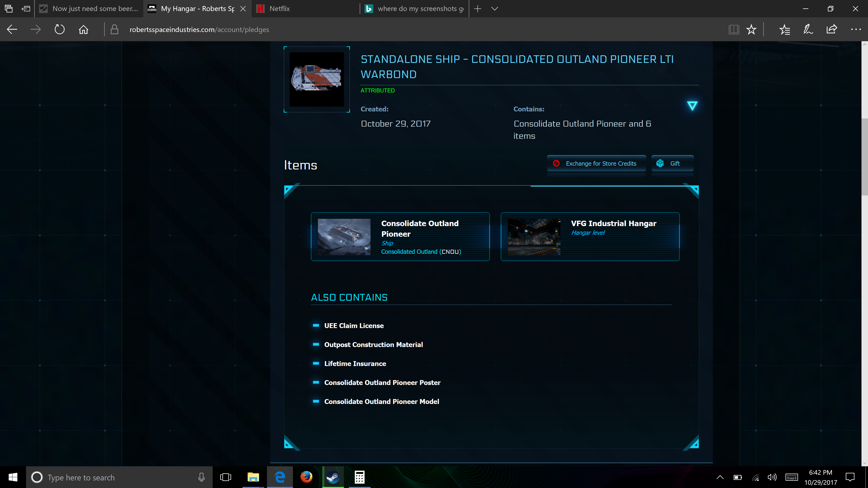Screen dimensions: 868x488
Task: Go to the browser home page
Action: click(83, 30)
